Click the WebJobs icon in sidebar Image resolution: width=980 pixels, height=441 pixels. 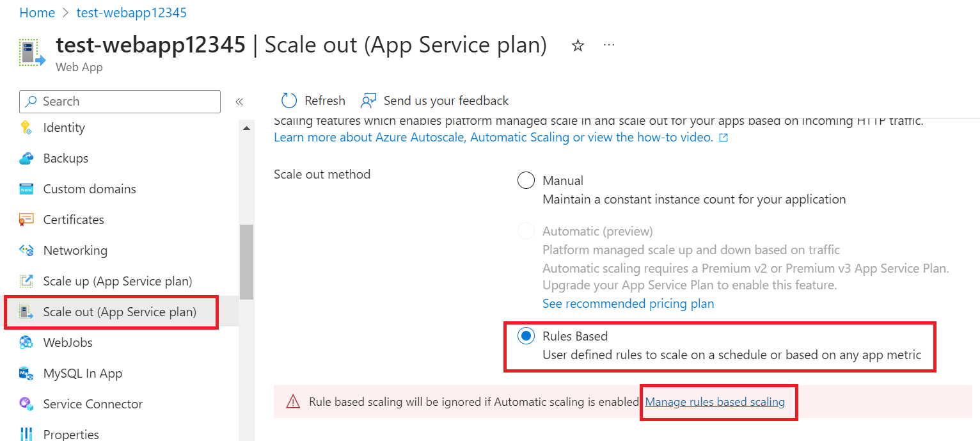[26, 342]
